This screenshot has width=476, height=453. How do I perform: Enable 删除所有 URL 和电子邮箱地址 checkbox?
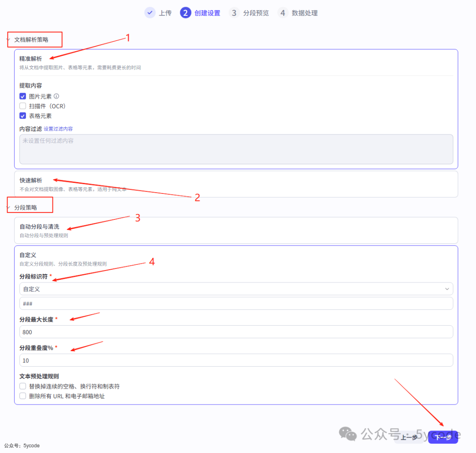(x=23, y=396)
